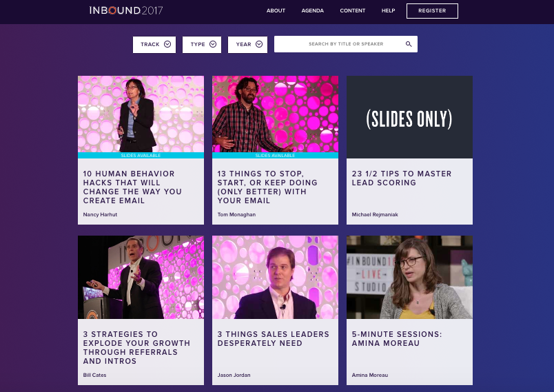Click the Register button
The height and width of the screenshot is (392, 554).
click(432, 11)
